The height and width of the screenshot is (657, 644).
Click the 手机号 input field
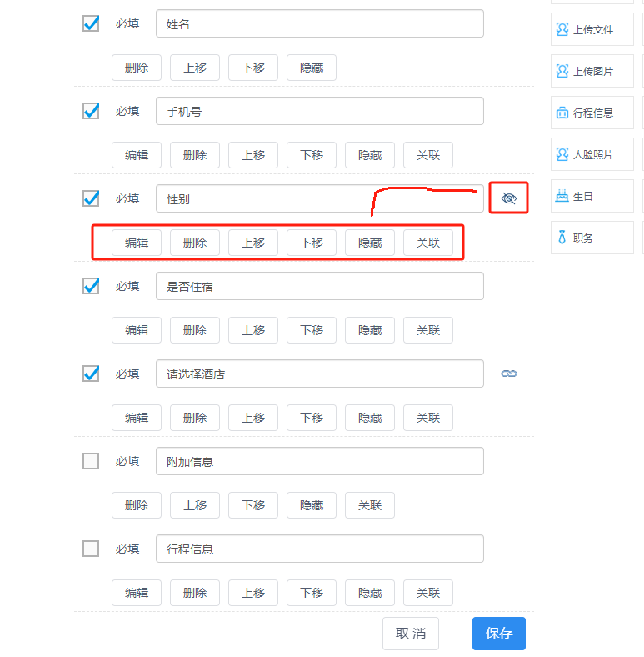tap(320, 111)
